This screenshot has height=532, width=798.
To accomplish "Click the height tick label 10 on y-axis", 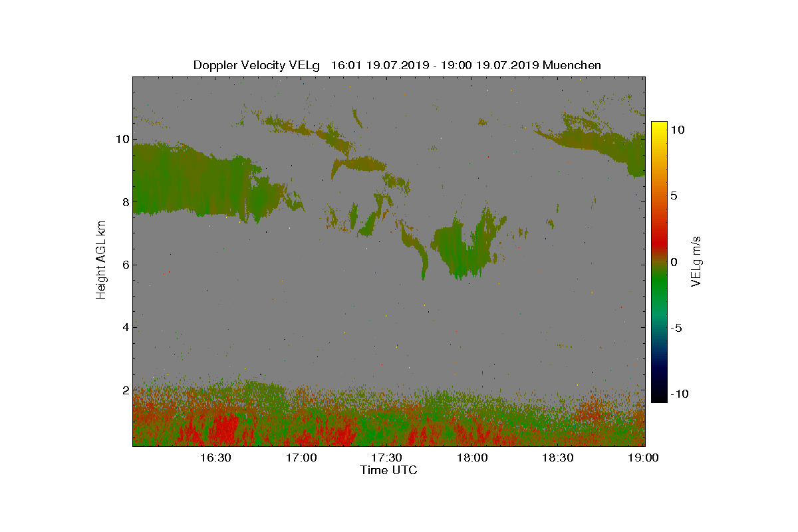I will tap(121, 140).
